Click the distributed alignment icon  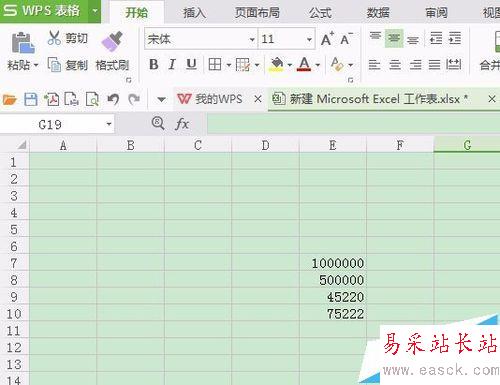click(x=454, y=64)
